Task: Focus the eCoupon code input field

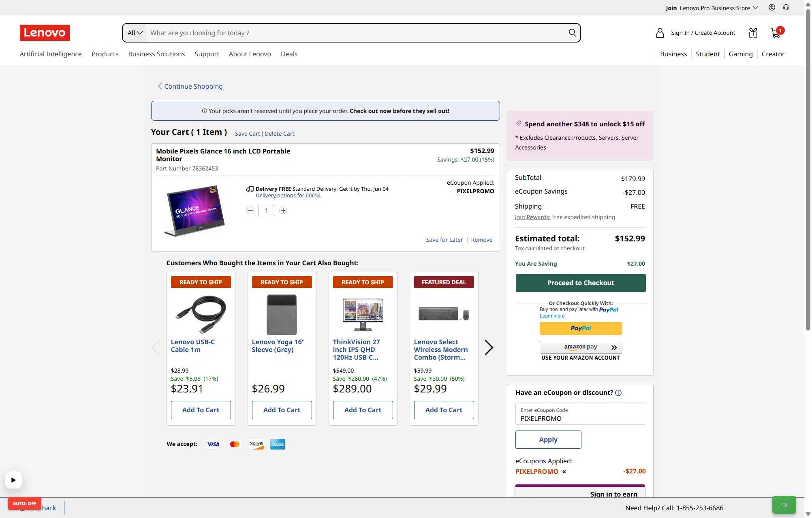Action: pos(581,414)
